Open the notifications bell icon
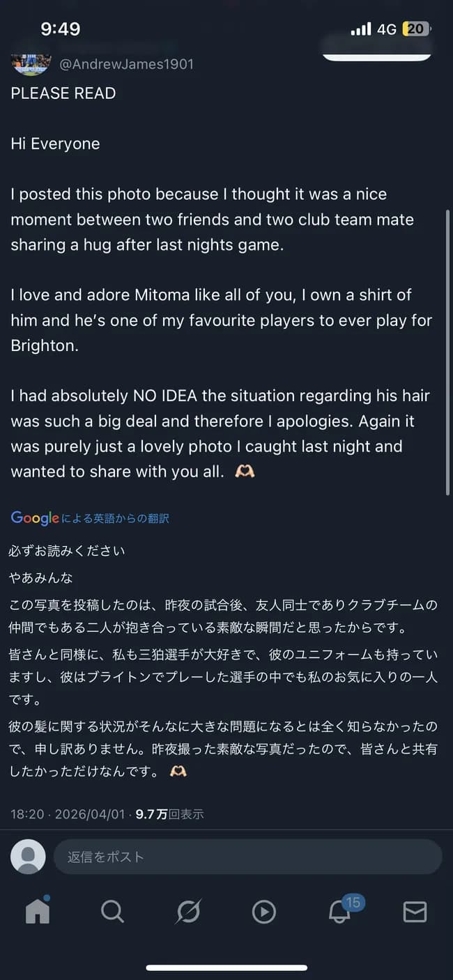453x980 pixels. click(339, 912)
